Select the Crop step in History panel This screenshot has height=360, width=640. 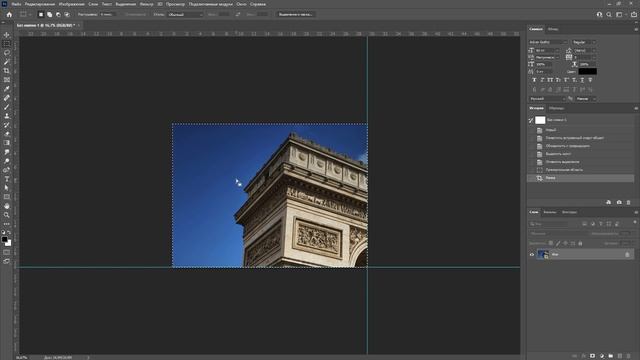click(580, 178)
